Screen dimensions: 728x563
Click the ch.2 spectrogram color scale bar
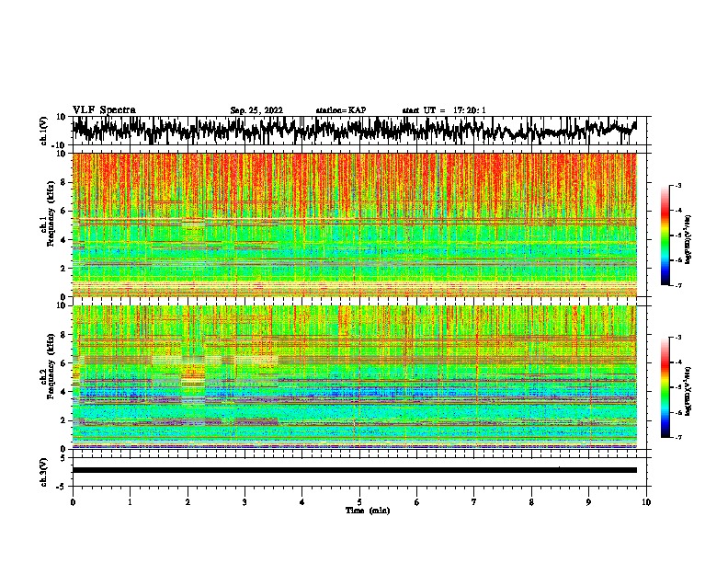pyautogui.click(x=665, y=387)
